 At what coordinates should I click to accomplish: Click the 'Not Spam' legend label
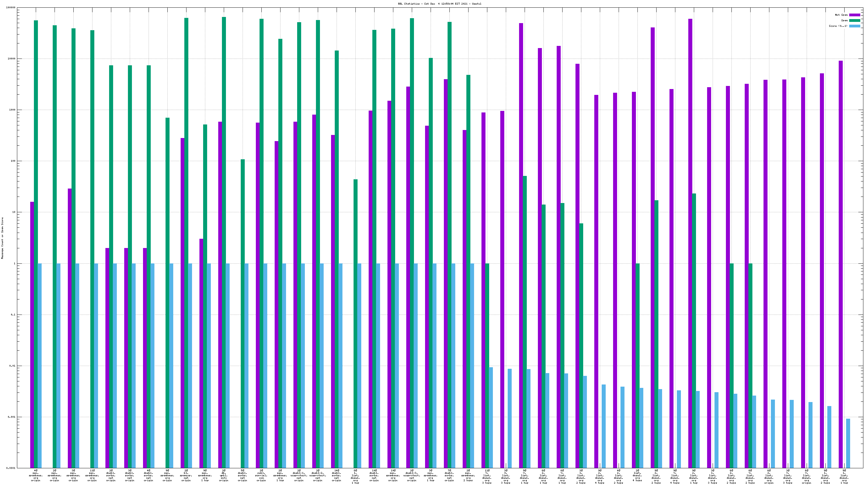(x=841, y=15)
